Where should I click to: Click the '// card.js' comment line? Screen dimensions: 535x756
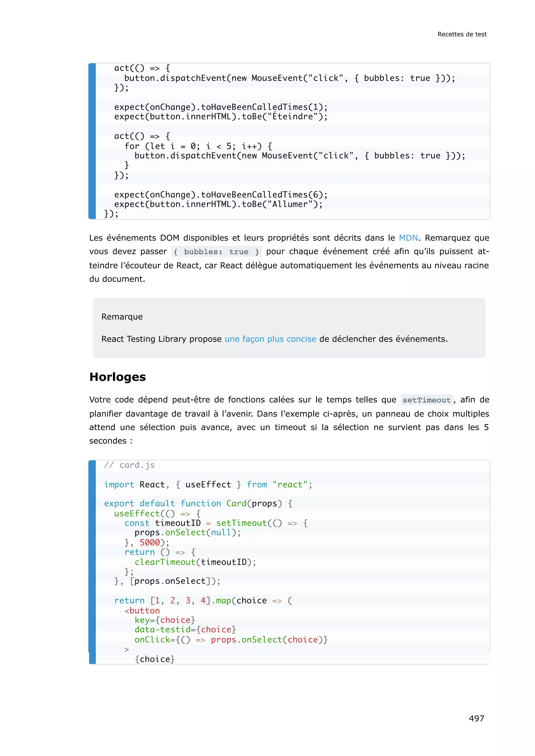tap(129, 465)
